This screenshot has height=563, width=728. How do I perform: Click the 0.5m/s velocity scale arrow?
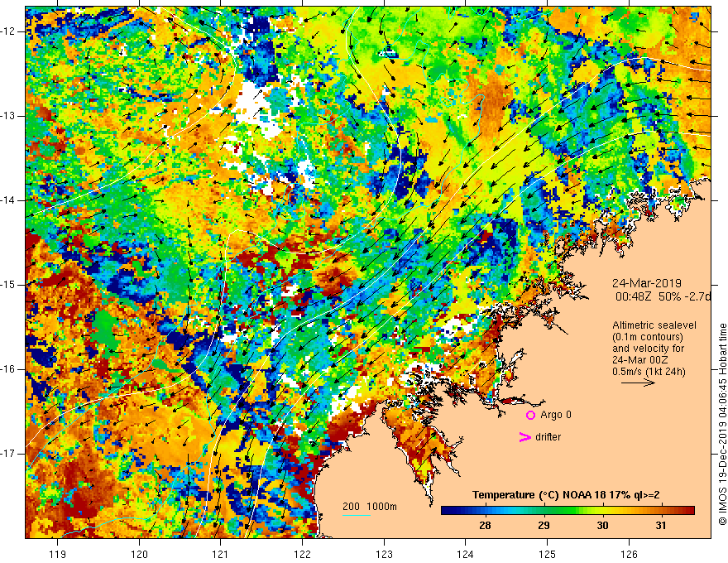click(638, 383)
